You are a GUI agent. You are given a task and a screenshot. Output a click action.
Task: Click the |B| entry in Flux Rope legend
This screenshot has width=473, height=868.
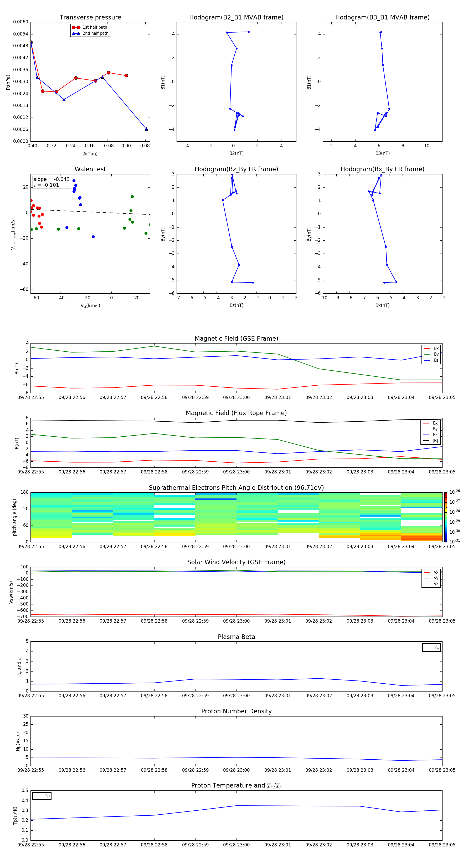tap(431, 441)
